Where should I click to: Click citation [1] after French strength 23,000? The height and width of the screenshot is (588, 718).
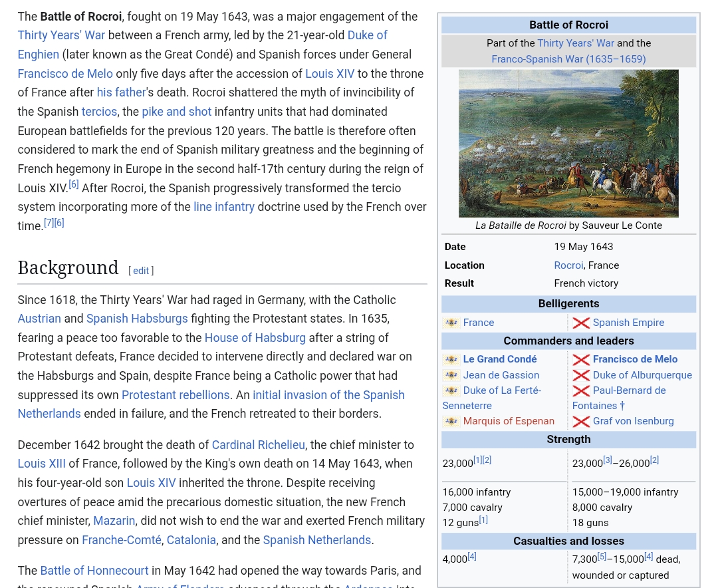(x=477, y=460)
